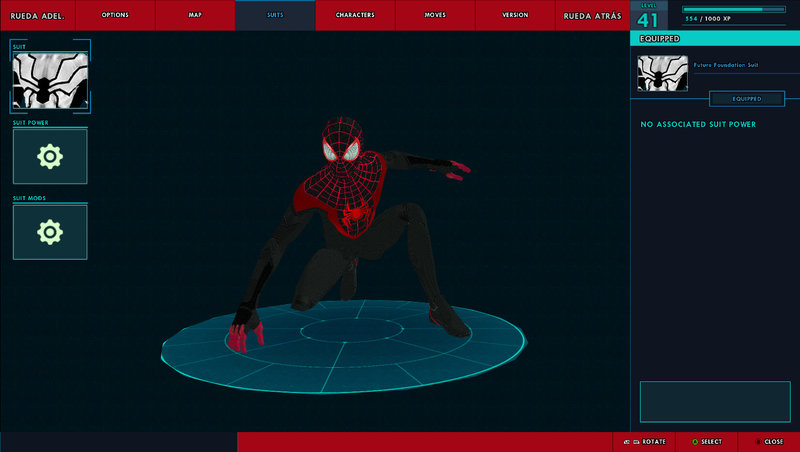Click the Future Foundation Suit name
Image resolution: width=800 pixels, height=452 pixels.
726,65
